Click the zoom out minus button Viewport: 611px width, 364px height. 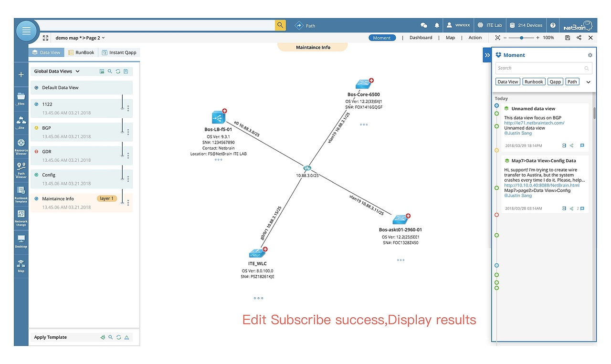[x=506, y=38]
